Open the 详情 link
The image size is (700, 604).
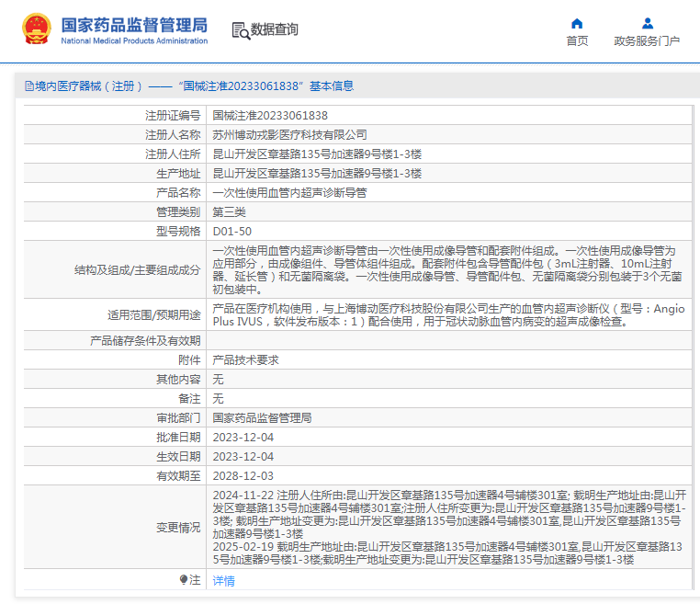[223, 581]
